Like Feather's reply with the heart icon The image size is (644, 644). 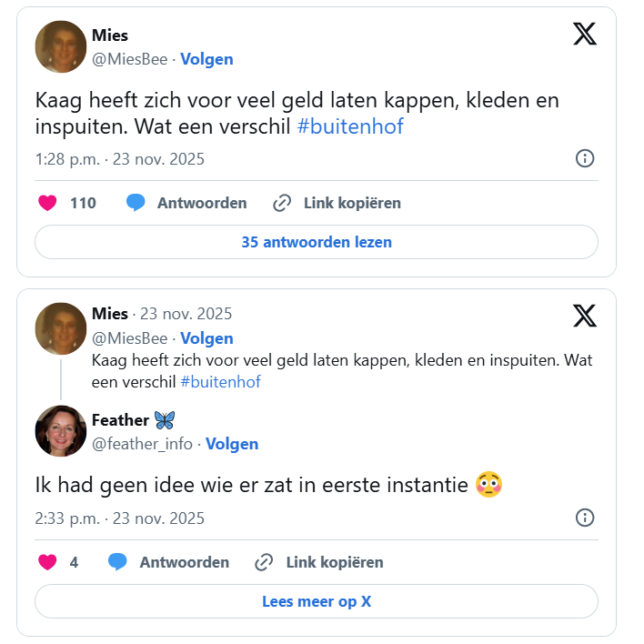coord(47,562)
